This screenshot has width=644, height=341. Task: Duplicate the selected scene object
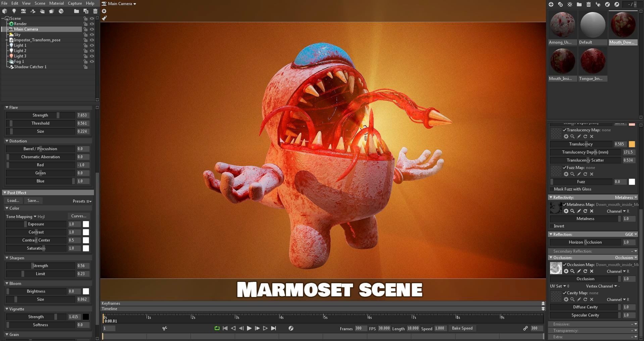pos(86,11)
